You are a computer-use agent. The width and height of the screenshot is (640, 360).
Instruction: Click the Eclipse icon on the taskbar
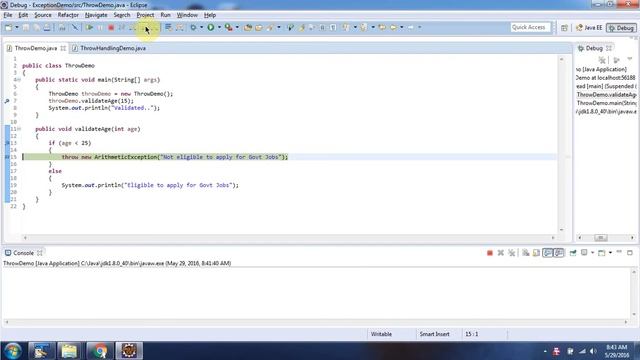click(x=129, y=351)
